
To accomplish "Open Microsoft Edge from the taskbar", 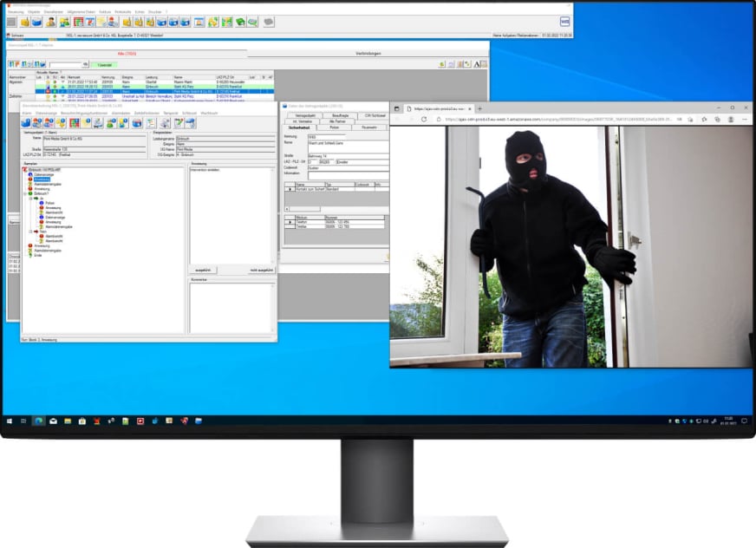I will (x=38, y=421).
